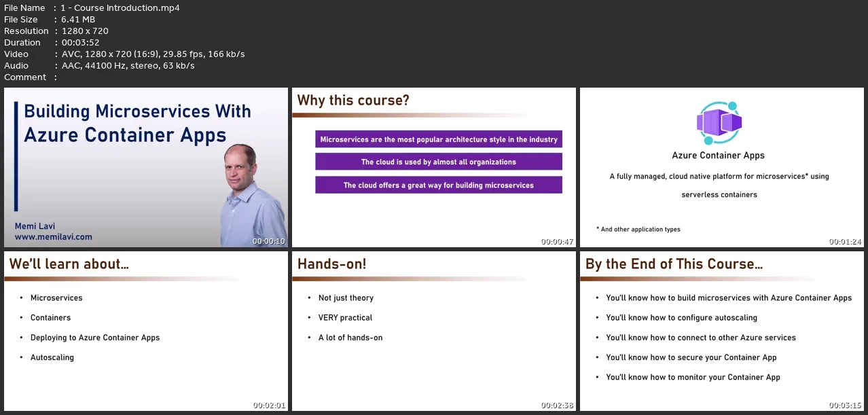Click the 00:00:10 timestamp

tap(269, 241)
